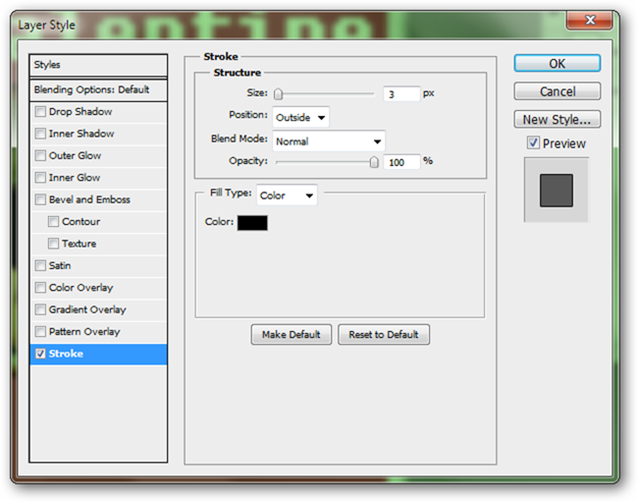The height and width of the screenshot is (502, 638).
Task: Open the Position dropdown showing Outside
Action: click(301, 118)
